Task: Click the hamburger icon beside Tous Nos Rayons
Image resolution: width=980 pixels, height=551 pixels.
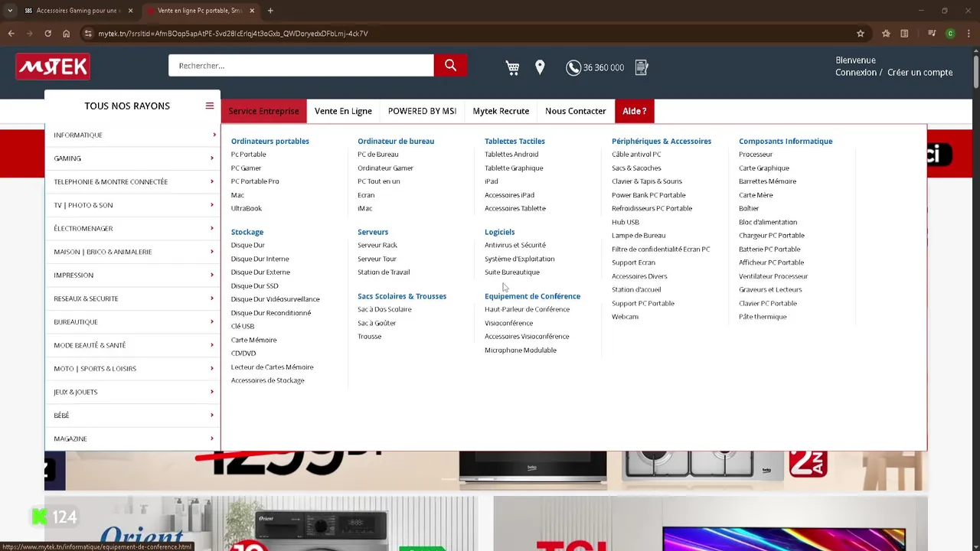Action: click(210, 106)
